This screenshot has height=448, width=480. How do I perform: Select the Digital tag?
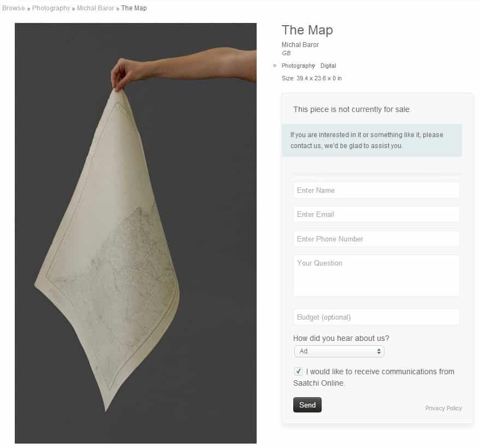pyautogui.click(x=328, y=66)
